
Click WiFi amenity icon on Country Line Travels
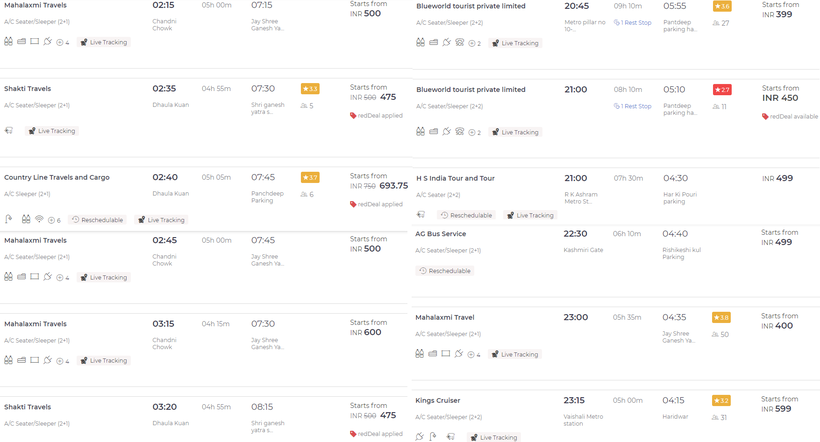[39, 219]
